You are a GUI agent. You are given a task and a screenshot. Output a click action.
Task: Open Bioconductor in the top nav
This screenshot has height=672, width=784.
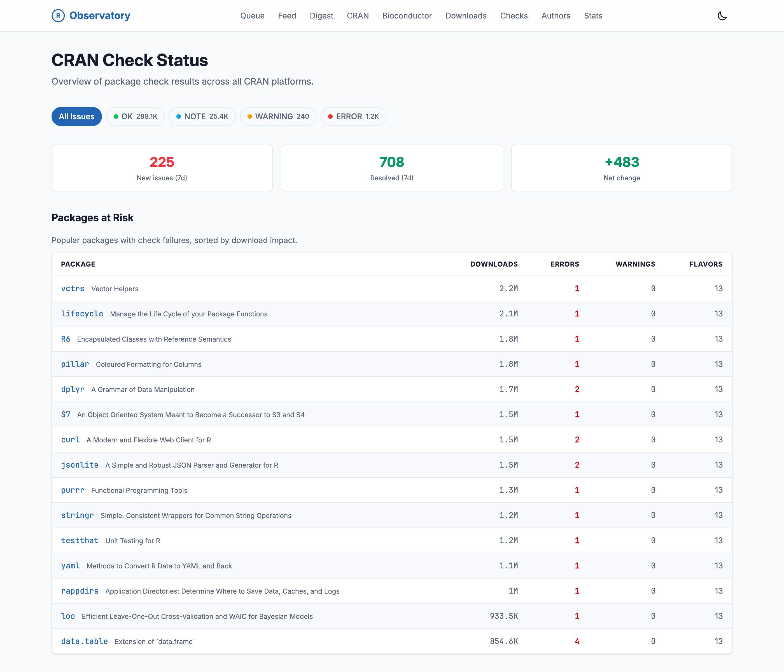click(x=407, y=15)
